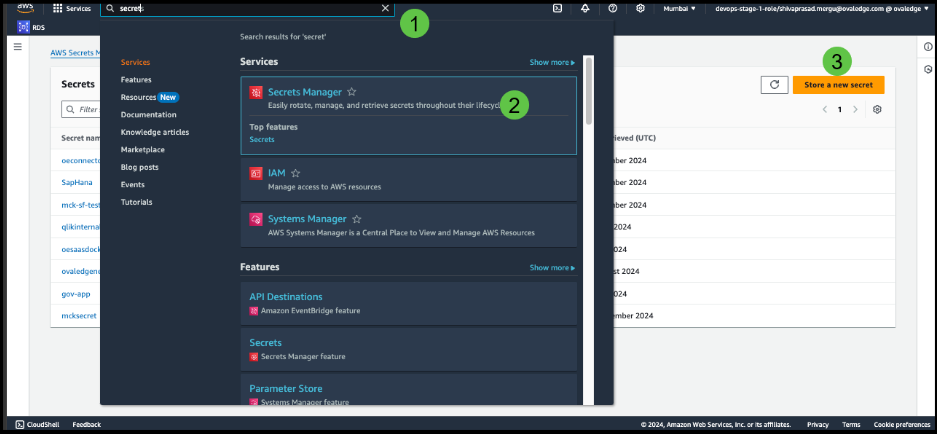Select Documentation in search category list
937x434 pixels.
click(148, 115)
